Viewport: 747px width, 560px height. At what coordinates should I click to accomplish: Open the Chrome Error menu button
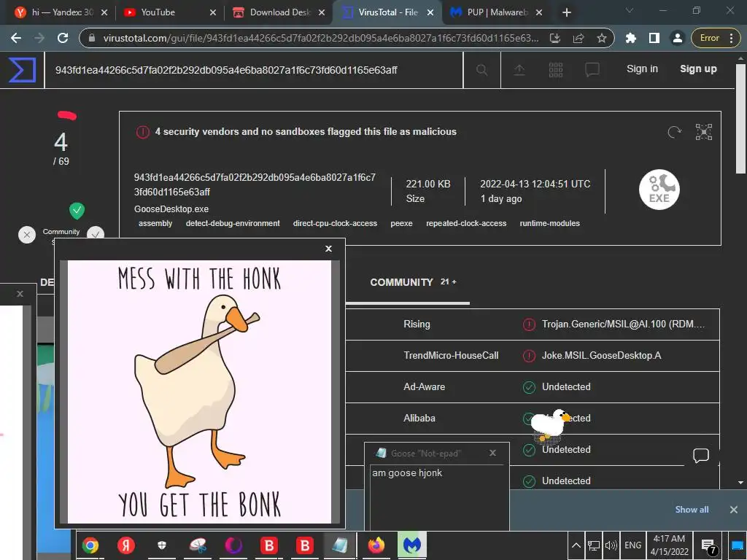coord(716,38)
